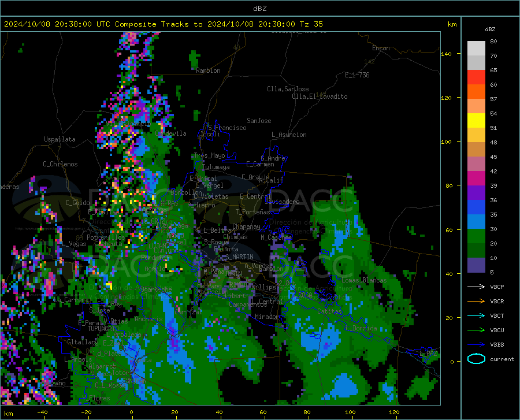Click the Tulumaya map label
520x420 pixels.
216,167
